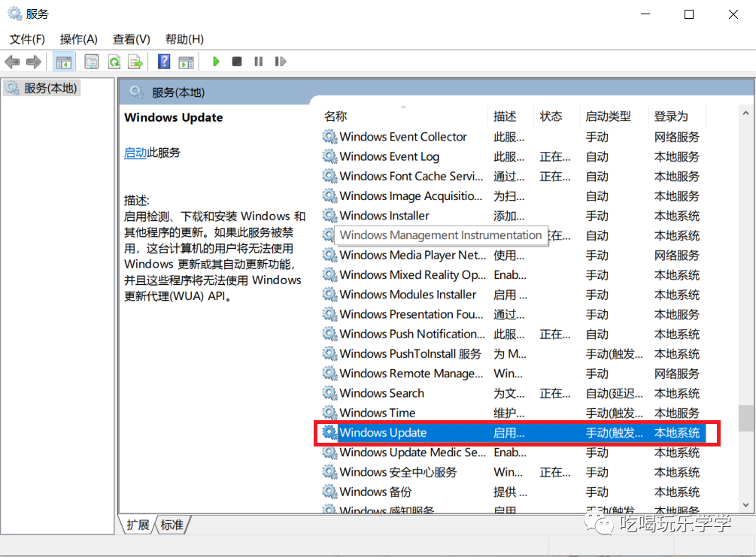This screenshot has width=756, height=557.
Task: Select Windows Presentation Fou... service
Action: (411, 314)
